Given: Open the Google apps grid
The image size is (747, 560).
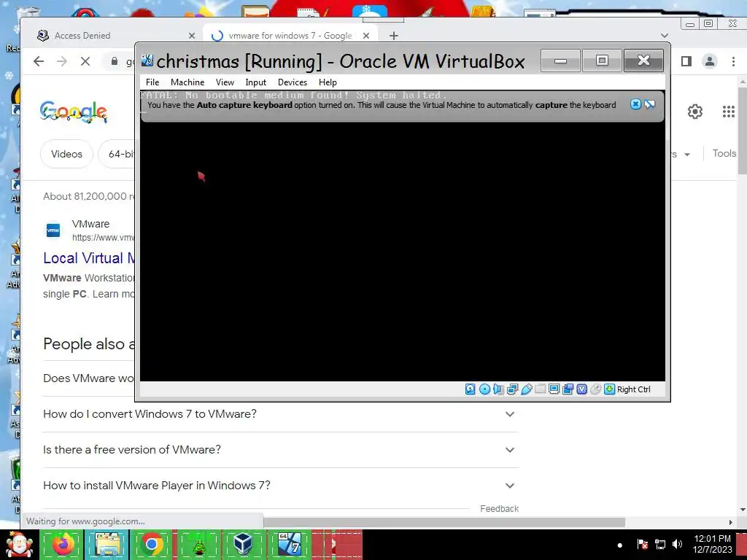Looking at the screenshot, I should click(x=729, y=112).
